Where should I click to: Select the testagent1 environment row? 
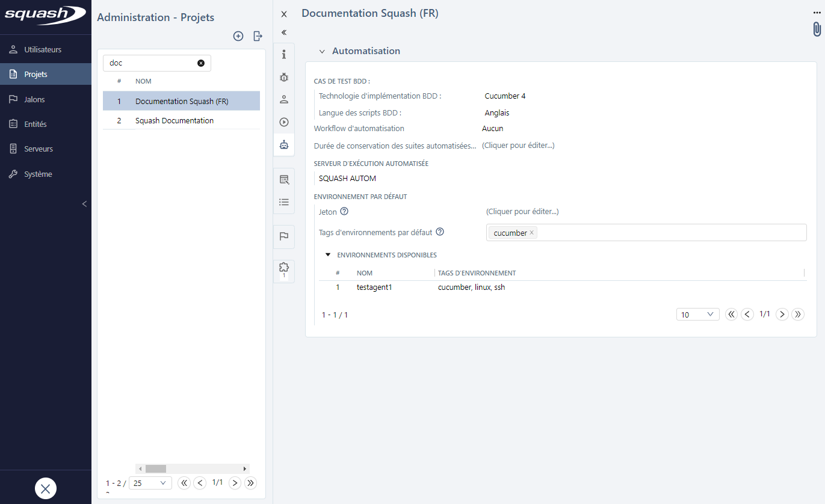pyautogui.click(x=563, y=287)
